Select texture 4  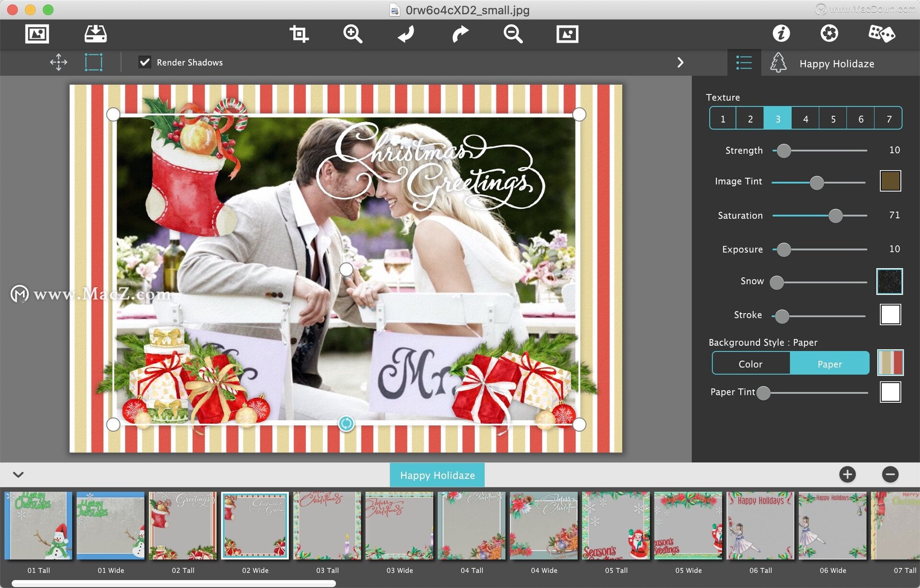pyautogui.click(x=805, y=118)
